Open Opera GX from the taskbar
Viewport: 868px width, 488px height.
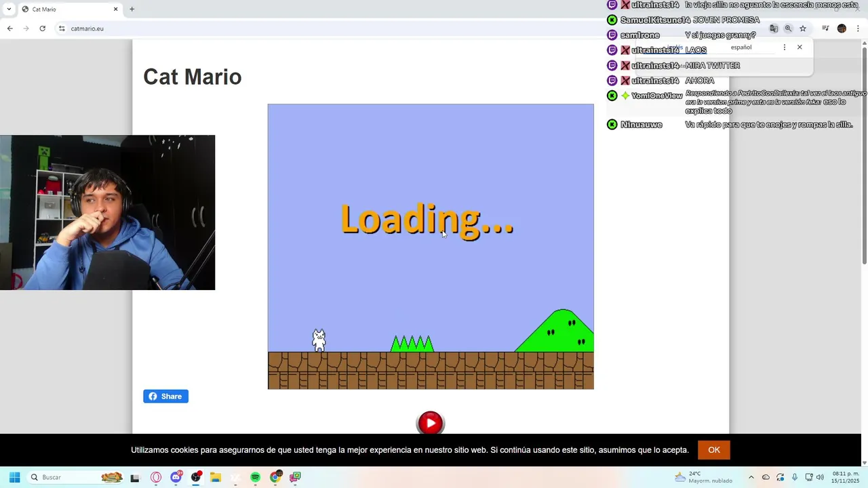pyautogui.click(x=156, y=477)
